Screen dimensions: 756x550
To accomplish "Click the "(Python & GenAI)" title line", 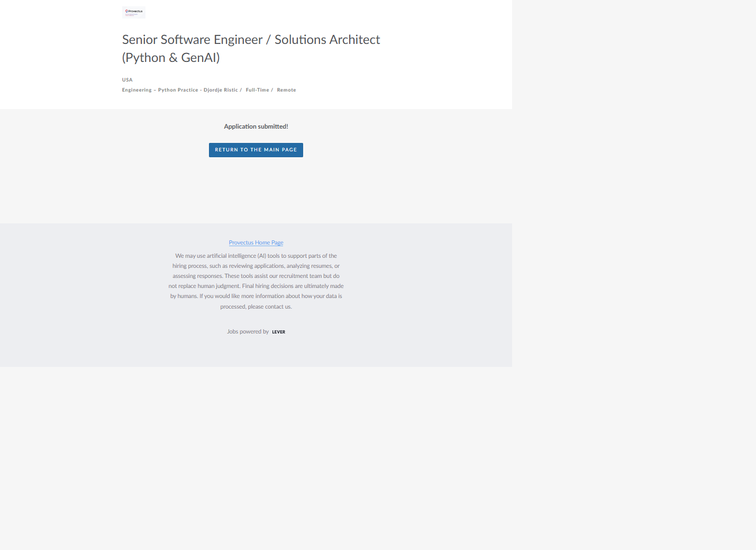I will [x=171, y=58].
